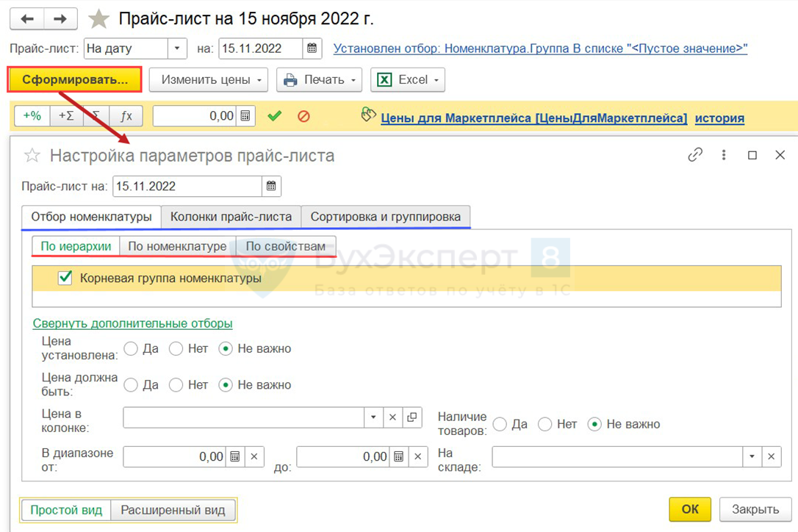The height and width of the screenshot is (532, 798).
Task: Select 'Нет' for 'Наличие товаров'
Action: point(545,424)
